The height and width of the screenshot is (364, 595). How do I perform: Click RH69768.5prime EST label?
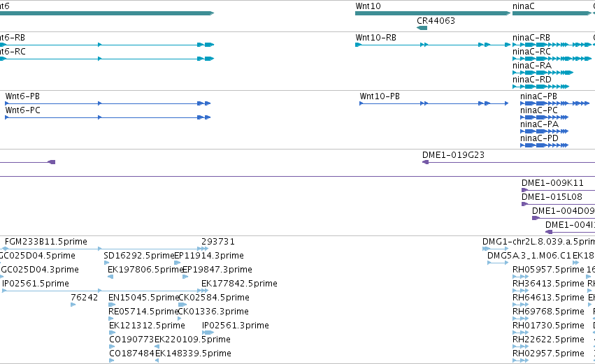click(x=548, y=312)
